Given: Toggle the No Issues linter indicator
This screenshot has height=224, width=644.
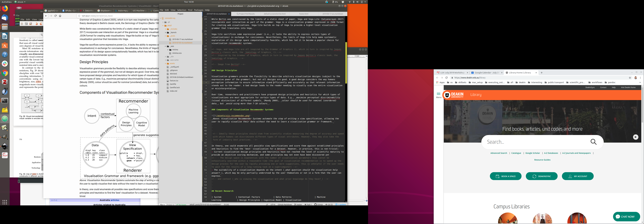Looking at the screenshot, I should [x=181, y=204].
